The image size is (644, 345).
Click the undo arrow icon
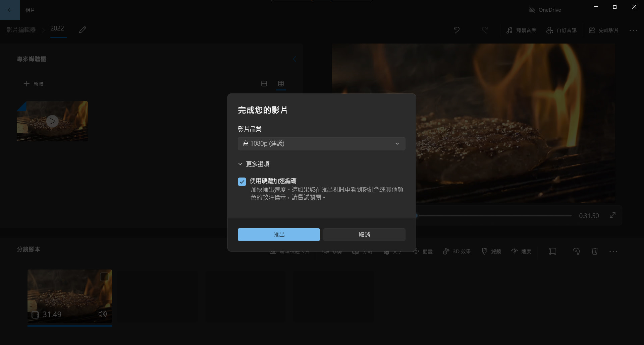coord(457,30)
